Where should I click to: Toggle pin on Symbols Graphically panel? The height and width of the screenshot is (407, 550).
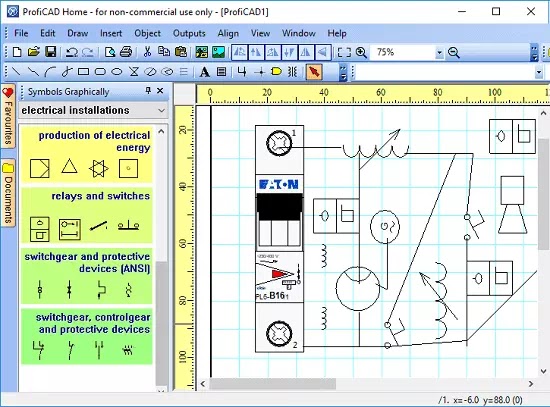point(148,91)
